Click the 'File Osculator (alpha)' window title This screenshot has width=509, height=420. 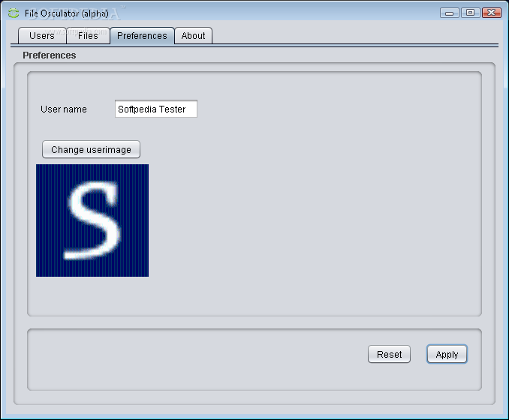coord(67,13)
